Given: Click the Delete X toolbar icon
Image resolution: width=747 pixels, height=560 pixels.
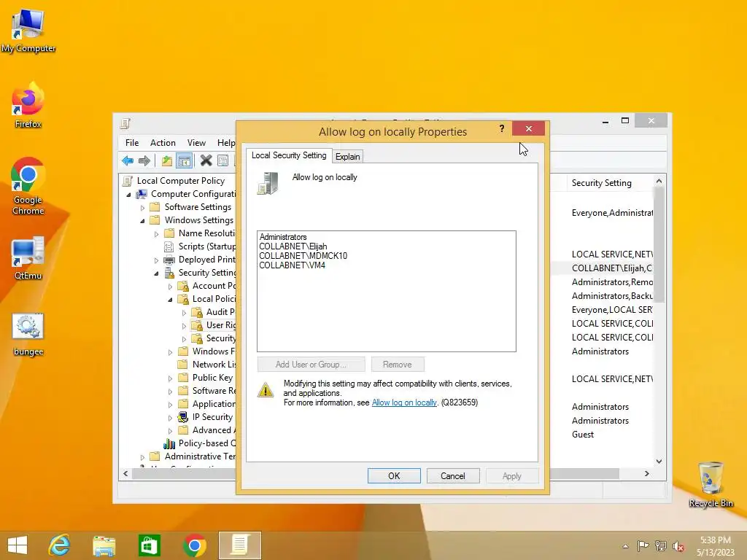Looking at the screenshot, I should click(x=206, y=161).
